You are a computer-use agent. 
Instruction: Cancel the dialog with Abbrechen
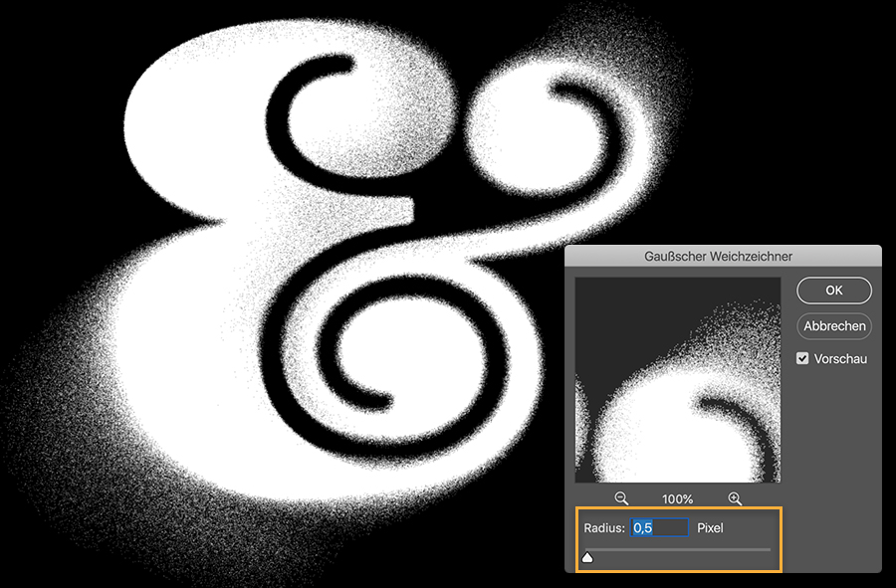coord(834,326)
